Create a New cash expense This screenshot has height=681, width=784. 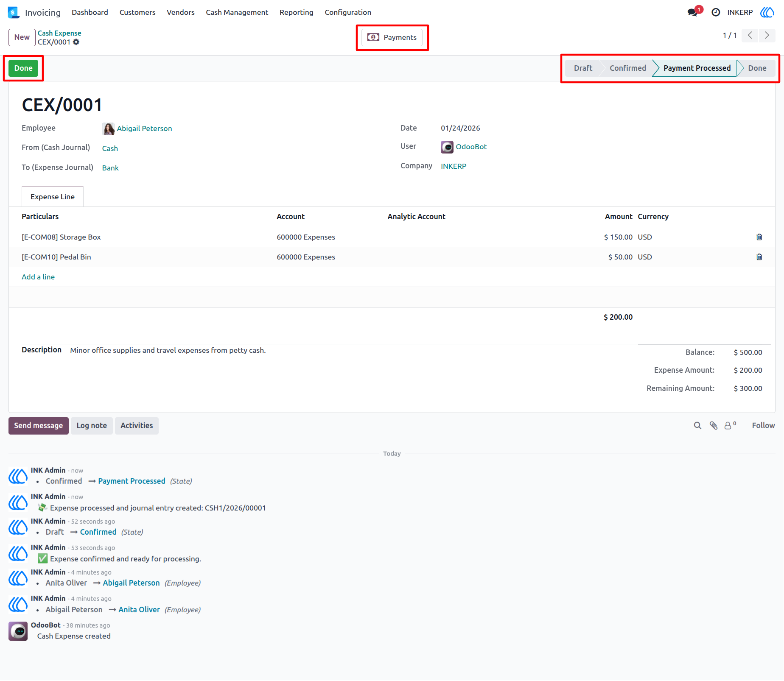coord(22,37)
